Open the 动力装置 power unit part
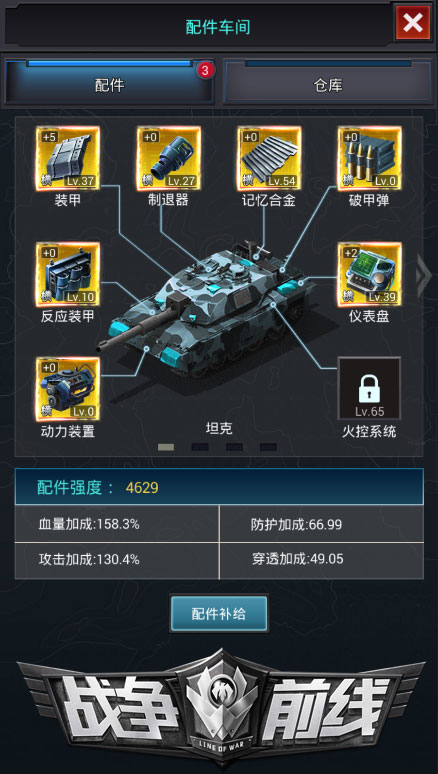Image resolution: width=438 pixels, height=774 pixels. coord(68,389)
